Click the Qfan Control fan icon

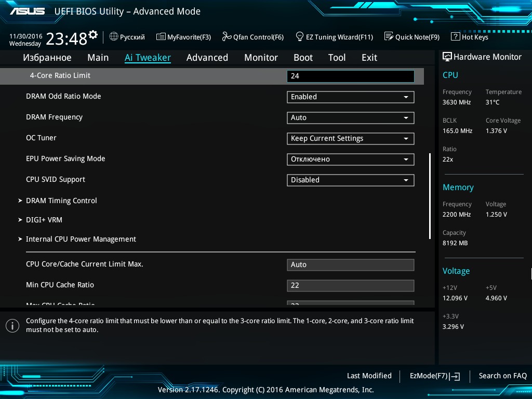pos(227,36)
